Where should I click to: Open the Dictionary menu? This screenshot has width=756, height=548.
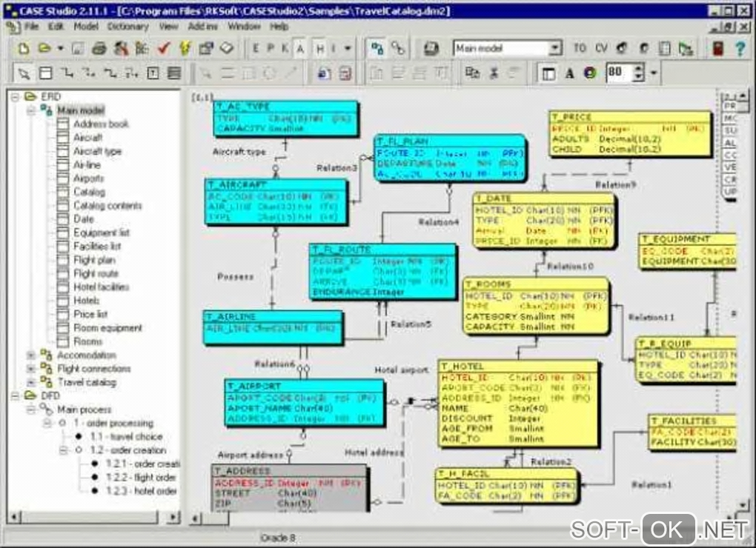127,27
